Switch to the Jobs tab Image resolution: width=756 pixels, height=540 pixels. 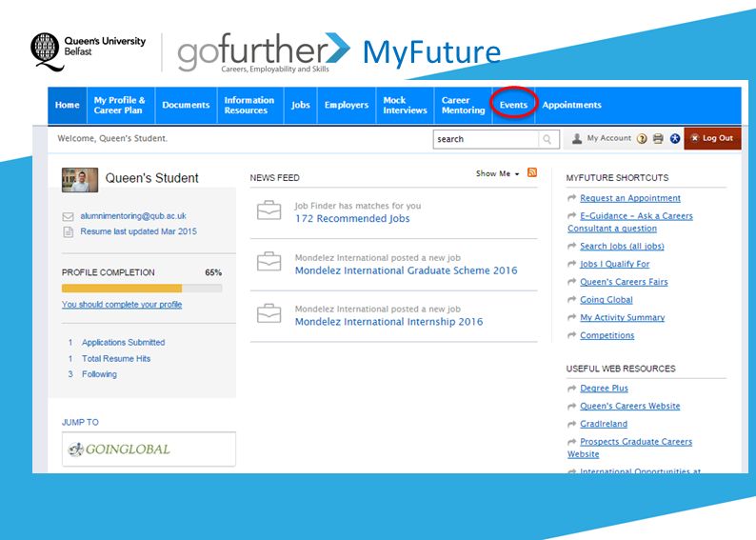tap(300, 105)
